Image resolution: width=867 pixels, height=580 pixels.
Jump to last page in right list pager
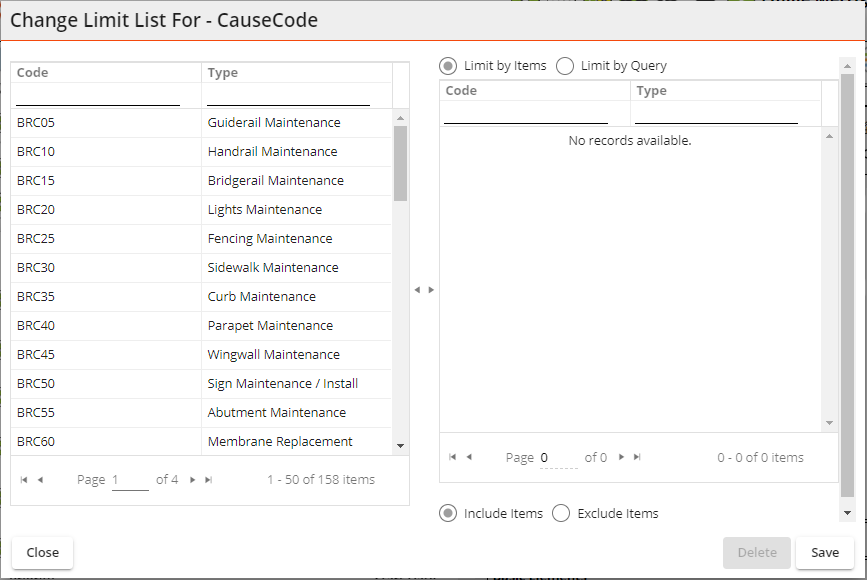click(x=637, y=457)
